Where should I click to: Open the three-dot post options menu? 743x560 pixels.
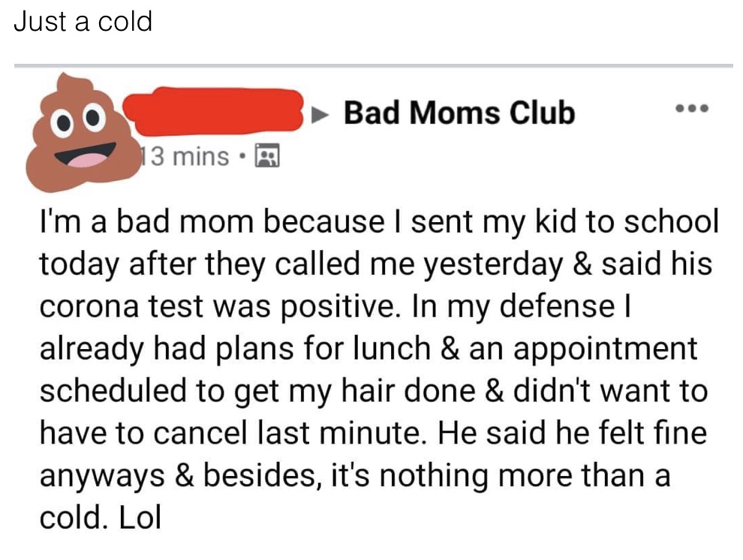coord(692,109)
